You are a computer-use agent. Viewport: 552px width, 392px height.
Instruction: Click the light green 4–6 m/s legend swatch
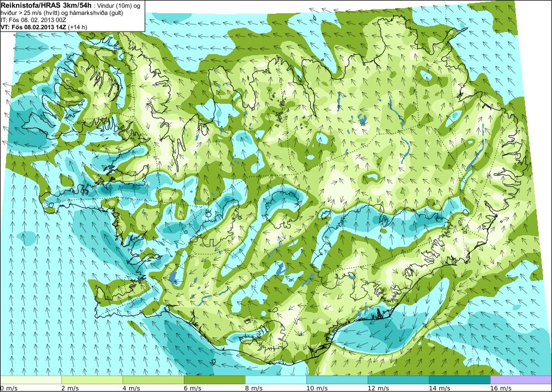(x=153, y=380)
